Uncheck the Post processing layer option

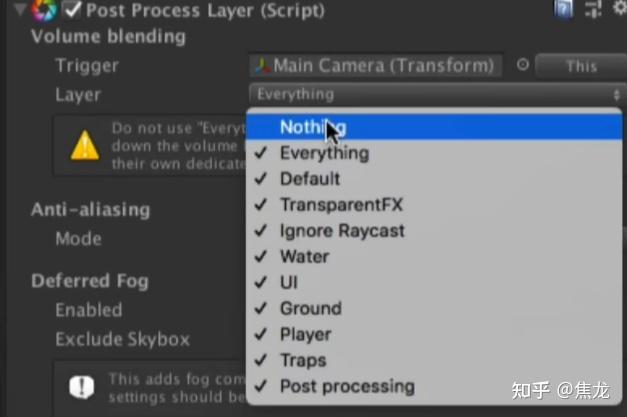346,386
